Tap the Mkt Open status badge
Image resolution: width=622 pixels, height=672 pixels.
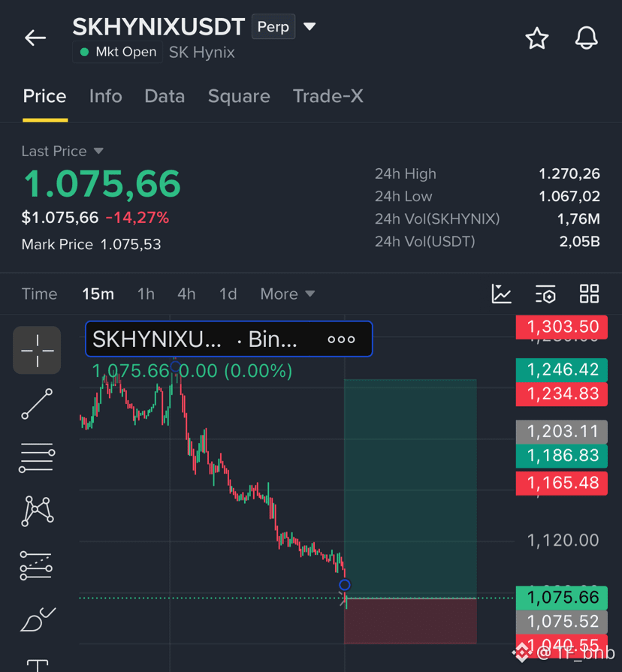(x=117, y=52)
